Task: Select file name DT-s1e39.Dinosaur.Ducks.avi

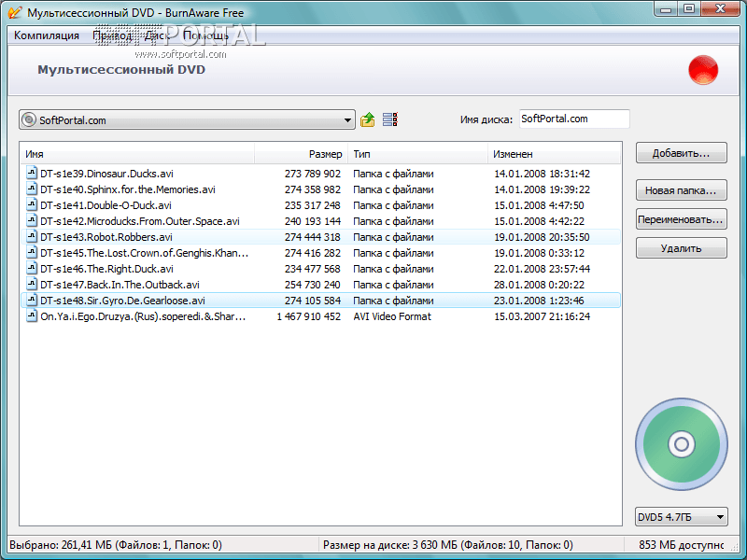Action: pyautogui.click(x=106, y=174)
